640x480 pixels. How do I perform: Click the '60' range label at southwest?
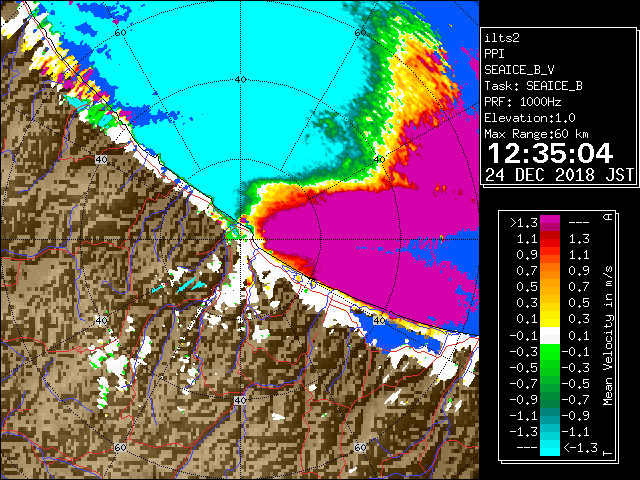pyautogui.click(x=120, y=448)
